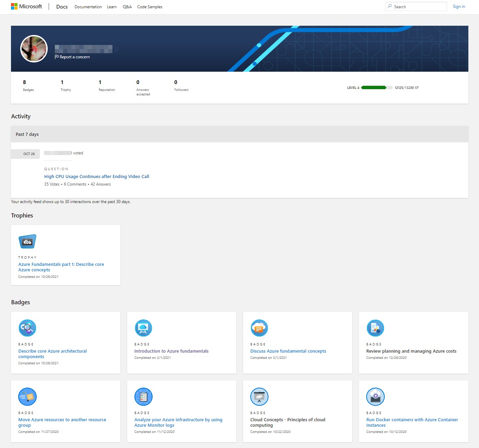479x448 pixels.
Task: Click the 6 Comments count under question
Action: (x=75, y=184)
